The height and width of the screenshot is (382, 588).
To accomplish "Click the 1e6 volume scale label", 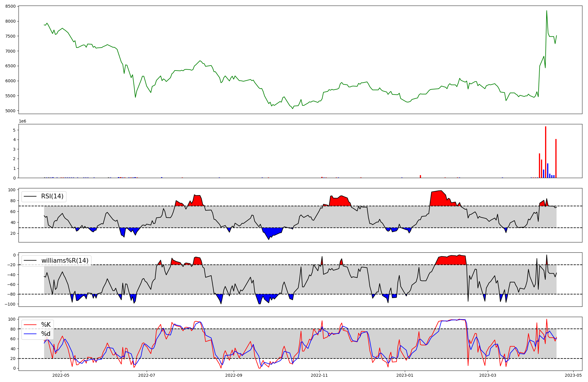I will pyautogui.click(x=22, y=121).
